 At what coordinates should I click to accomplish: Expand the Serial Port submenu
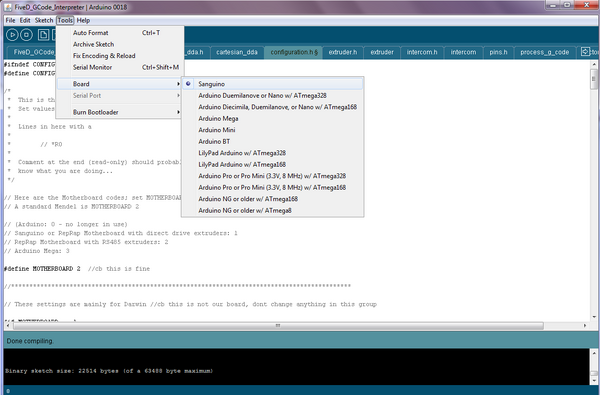(119, 95)
